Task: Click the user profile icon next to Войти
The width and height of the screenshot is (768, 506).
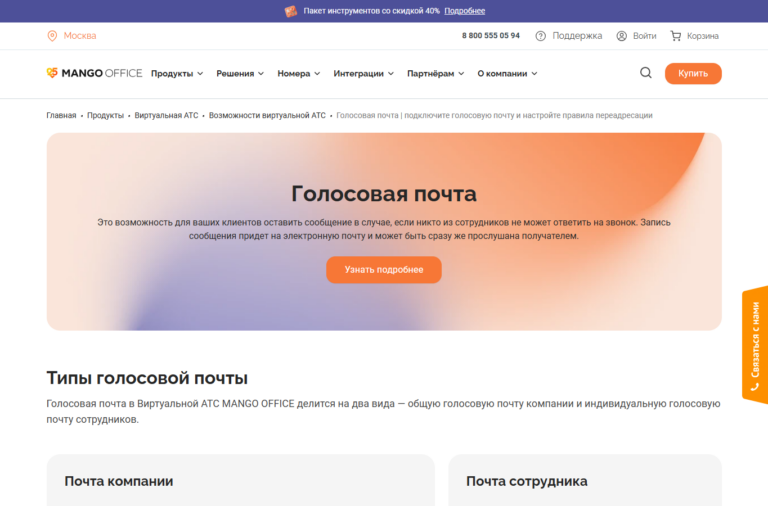Action: pos(622,36)
